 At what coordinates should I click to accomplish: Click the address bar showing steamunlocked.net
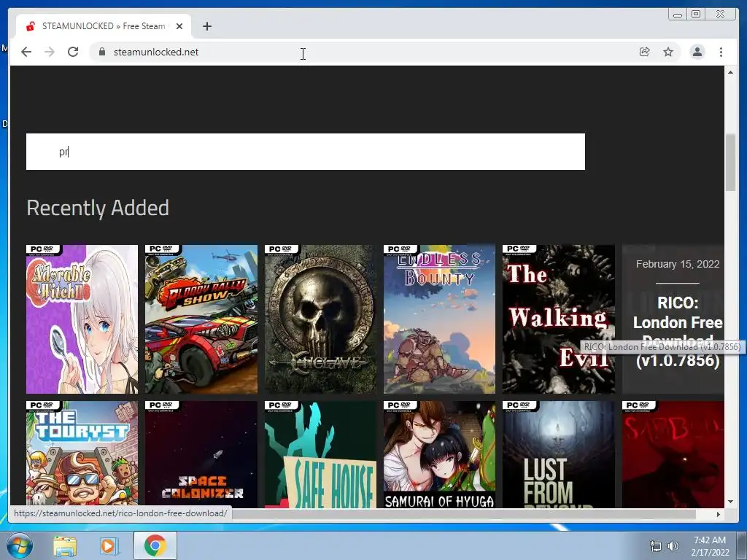(x=362, y=52)
